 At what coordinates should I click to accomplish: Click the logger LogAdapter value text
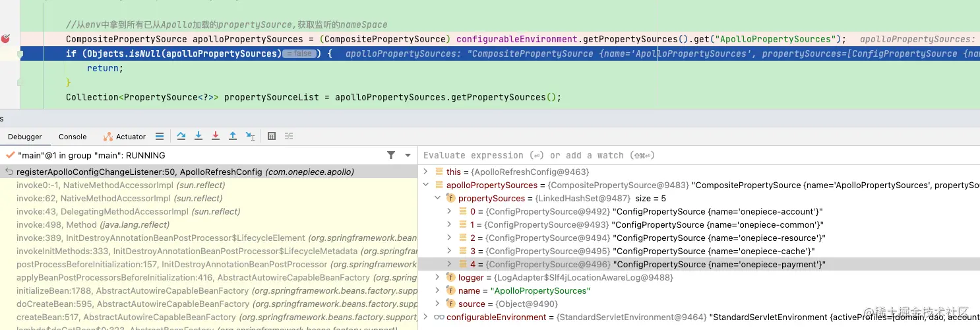584,277
